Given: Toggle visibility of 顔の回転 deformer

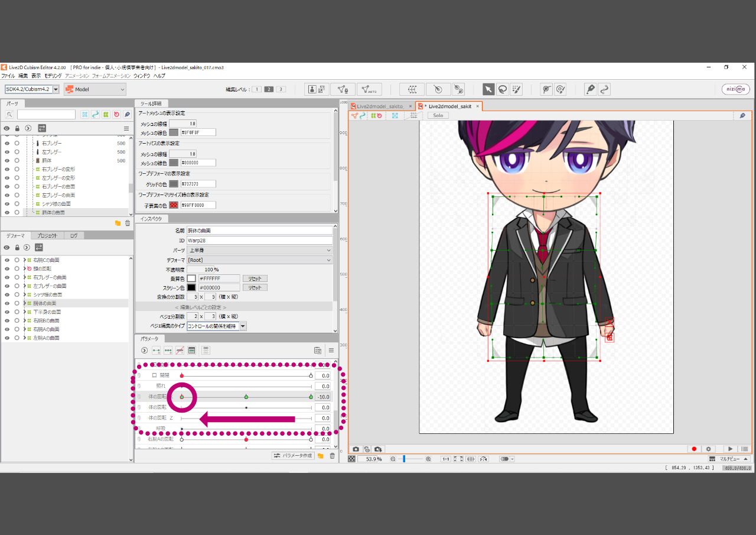Looking at the screenshot, I should click(7, 268).
